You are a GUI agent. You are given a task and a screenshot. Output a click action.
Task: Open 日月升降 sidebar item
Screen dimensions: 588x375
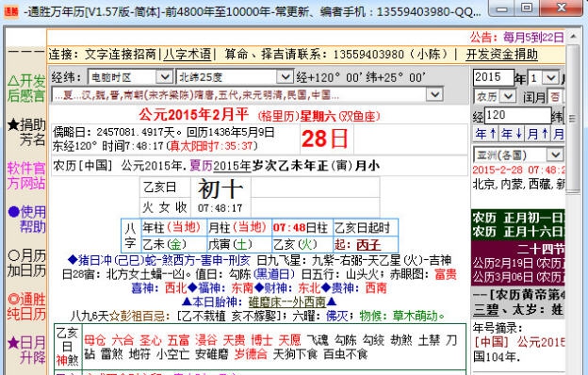[x=26, y=351]
